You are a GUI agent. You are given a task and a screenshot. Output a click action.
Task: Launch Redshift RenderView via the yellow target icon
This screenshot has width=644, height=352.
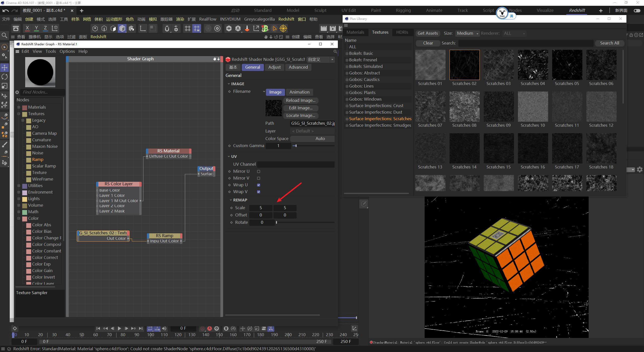pos(283,28)
